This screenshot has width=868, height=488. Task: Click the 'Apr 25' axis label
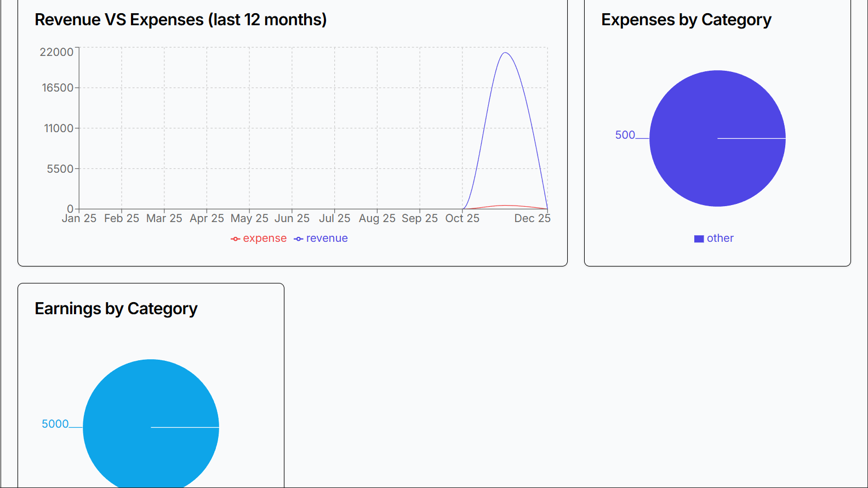point(207,218)
